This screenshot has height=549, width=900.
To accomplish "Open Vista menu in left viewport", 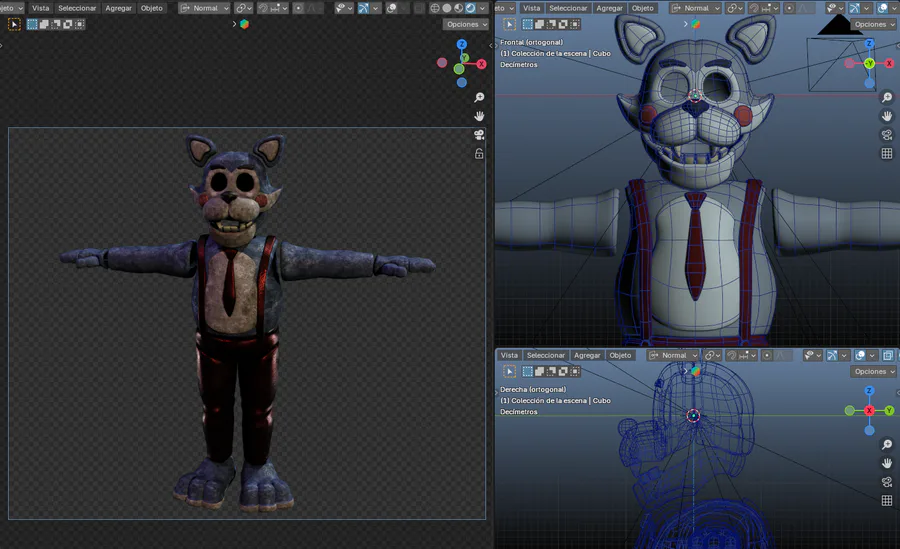I will click(x=41, y=8).
